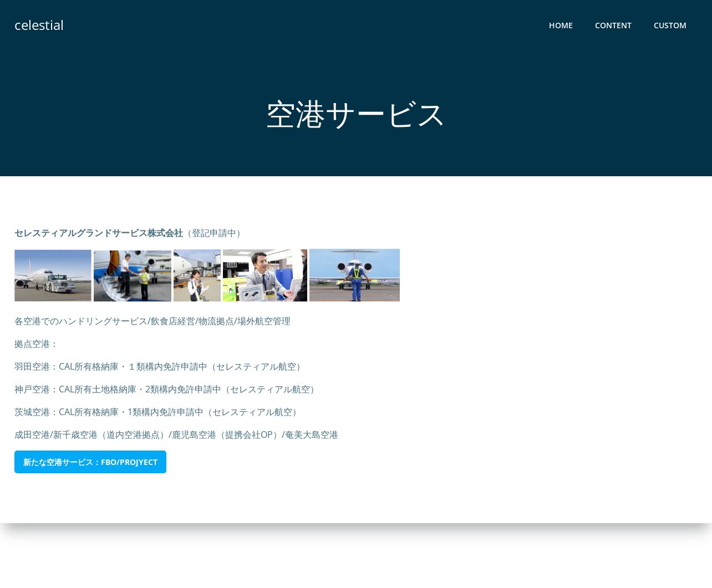
Task: Open the marshaller facing jet photo
Action: pos(354,275)
